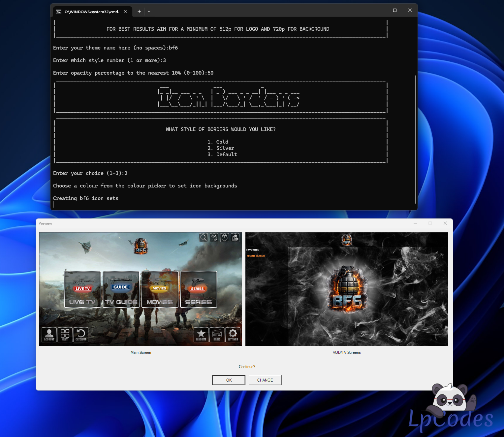Image resolution: width=504 pixels, height=437 pixels.
Task: Click the Live TV tile
Action: (x=82, y=289)
